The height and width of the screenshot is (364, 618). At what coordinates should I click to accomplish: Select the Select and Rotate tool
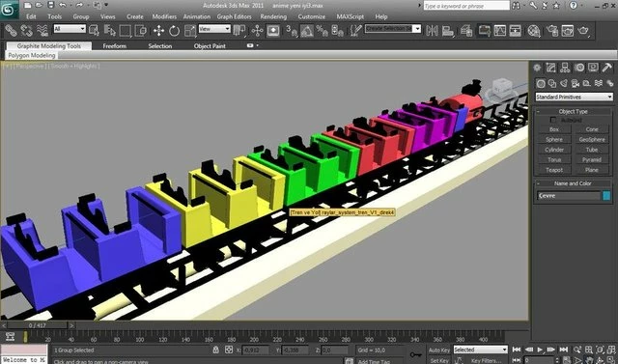click(174, 30)
